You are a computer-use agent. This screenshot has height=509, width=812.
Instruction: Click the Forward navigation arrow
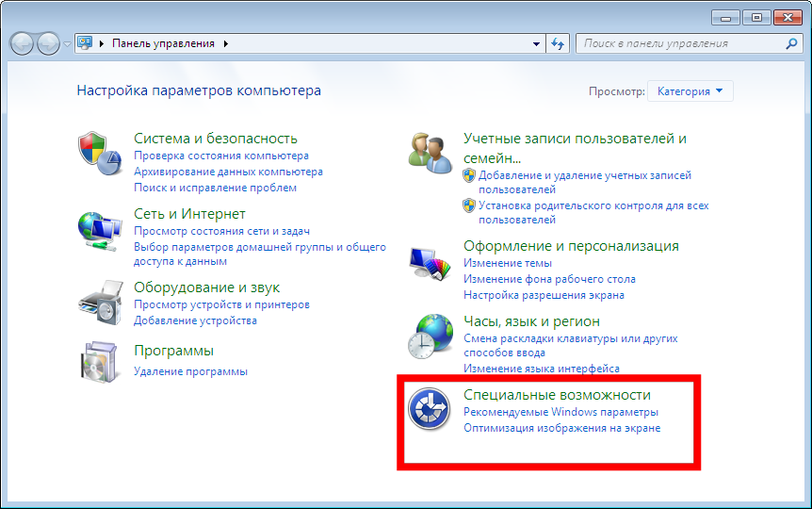click(x=48, y=43)
